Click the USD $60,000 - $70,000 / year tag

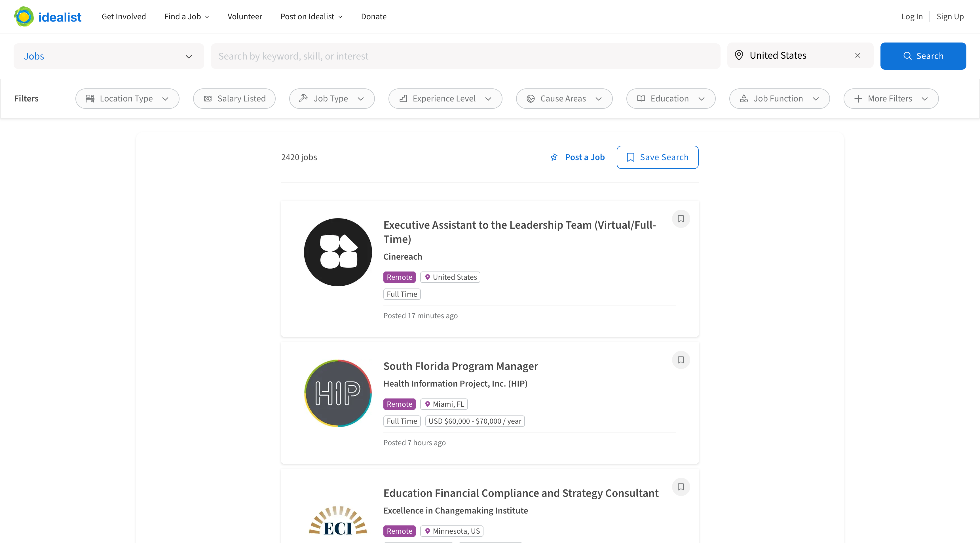pos(475,421)
